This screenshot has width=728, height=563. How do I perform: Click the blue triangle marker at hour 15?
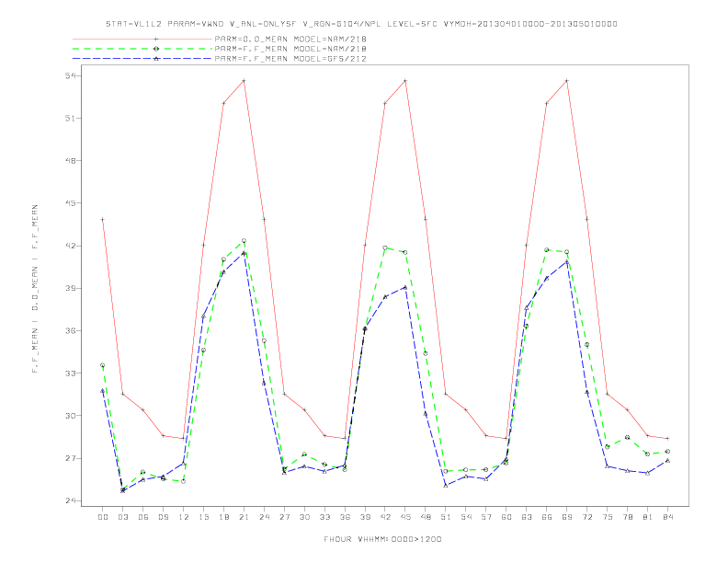tap(203, 316)
